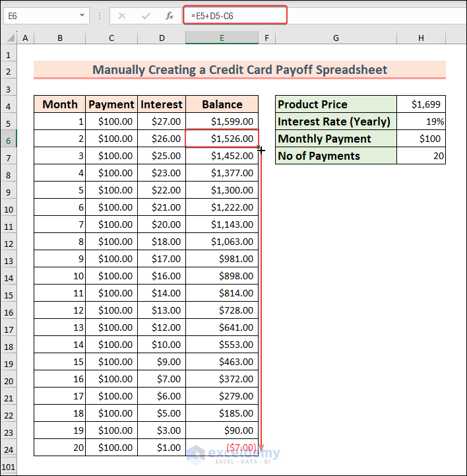Open the Name Box dropdown arrow

tap(82, 15)
